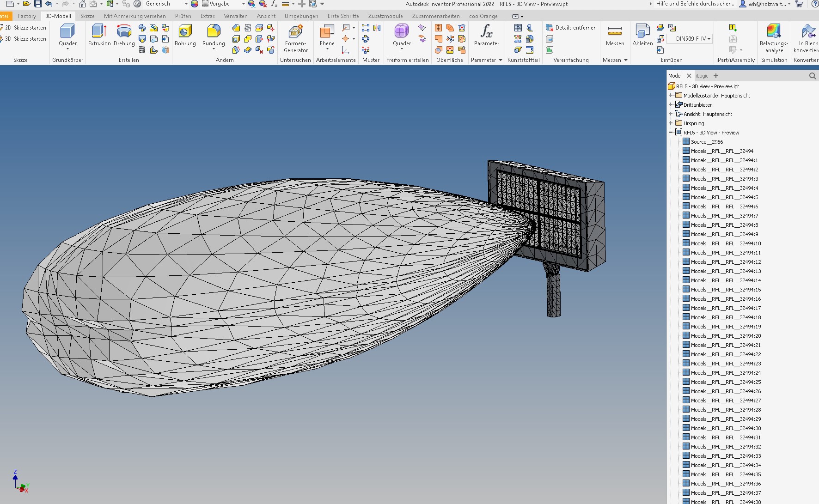The image size is (819, 504).
Task: Open the signed-in user account menu
Action: click(765, 4)
